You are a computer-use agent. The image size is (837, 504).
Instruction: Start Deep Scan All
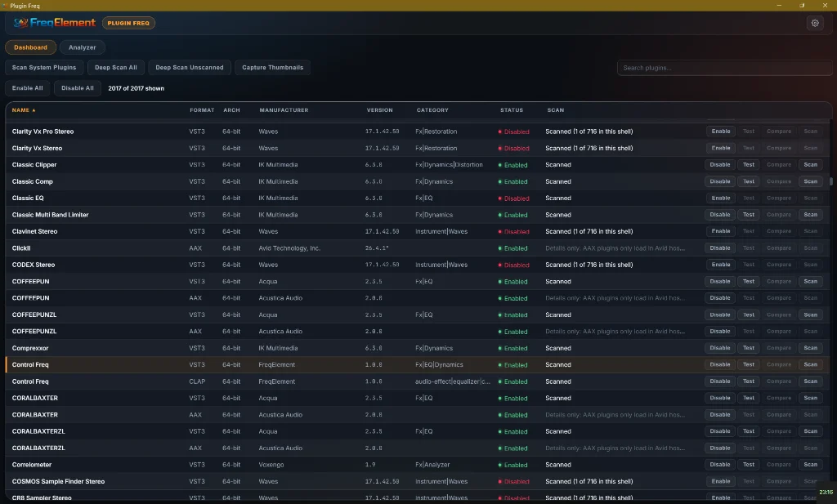[116, 68]
